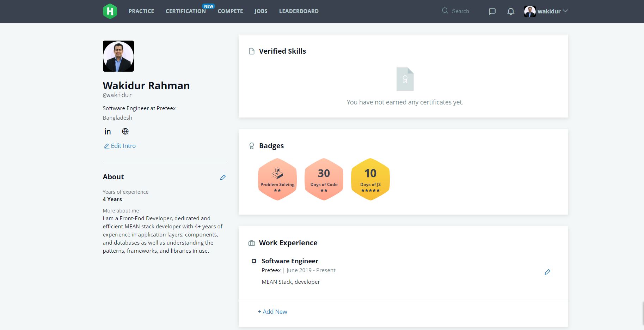
Task: Click the Wakidur Rahman name heading
Action: pyautogui.click(x=146, y=86)
